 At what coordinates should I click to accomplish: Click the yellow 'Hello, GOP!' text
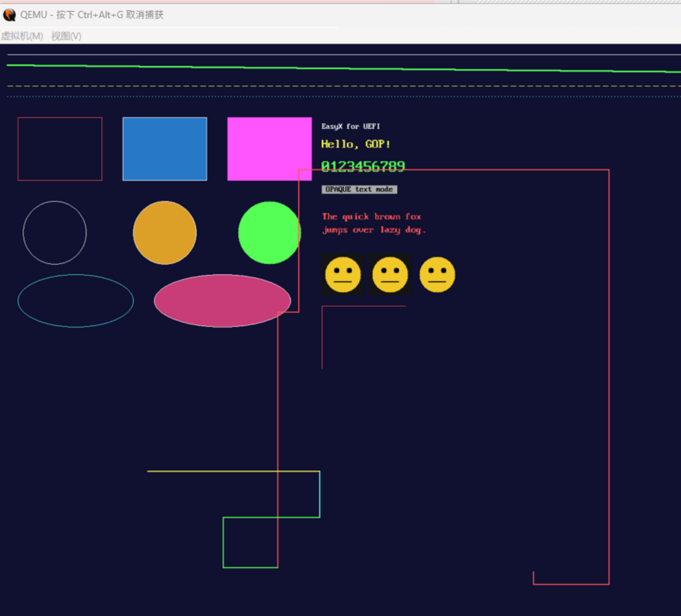[x=356, y=144]
